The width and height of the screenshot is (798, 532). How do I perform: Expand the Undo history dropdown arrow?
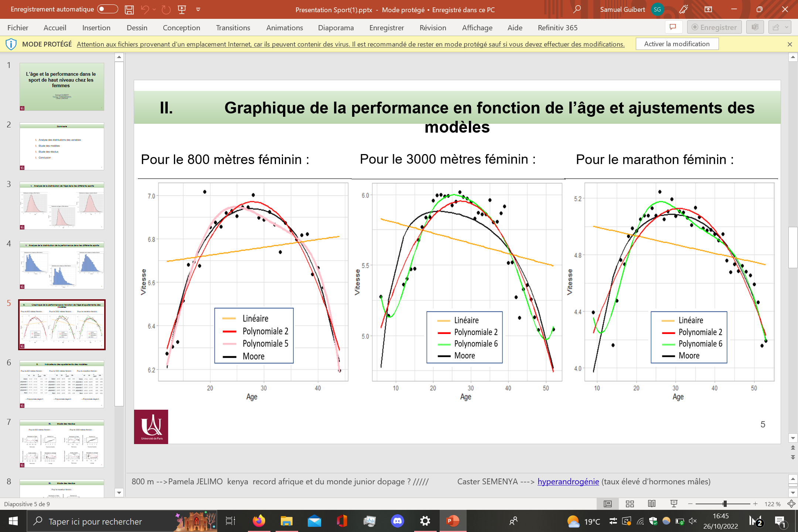pyautogui.click(x=154, y=10)
